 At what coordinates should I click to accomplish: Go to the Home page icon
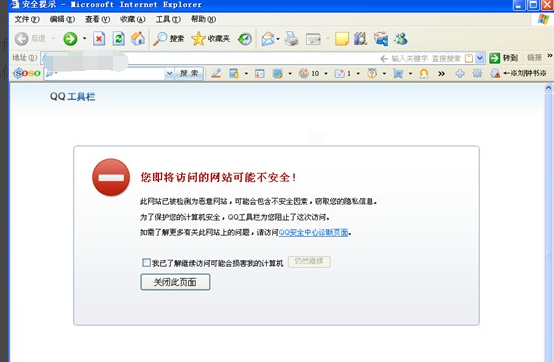click(138, 38)
